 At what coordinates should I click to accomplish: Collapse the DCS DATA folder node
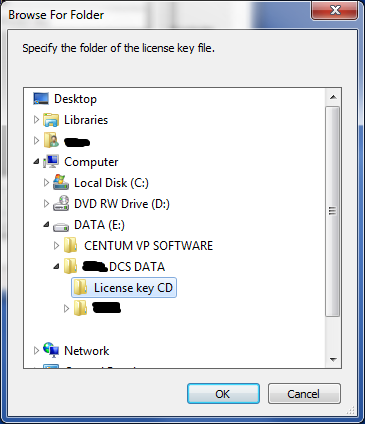point(56,266)
